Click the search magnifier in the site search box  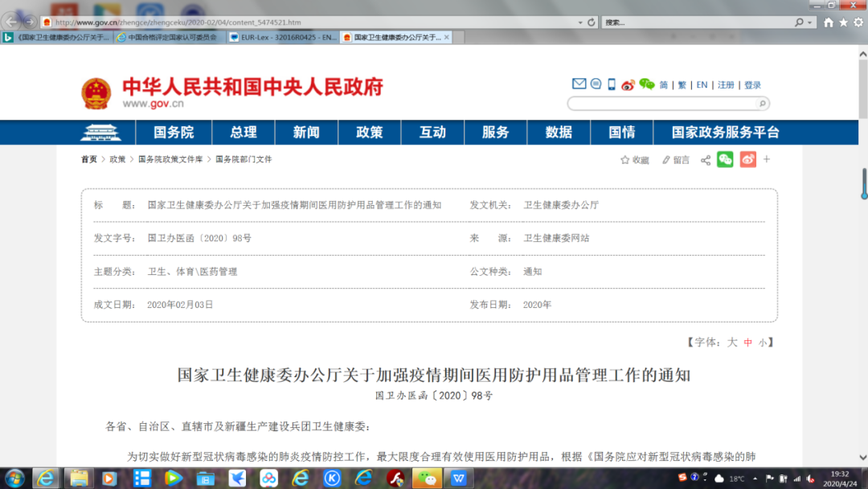pos(762,103)
